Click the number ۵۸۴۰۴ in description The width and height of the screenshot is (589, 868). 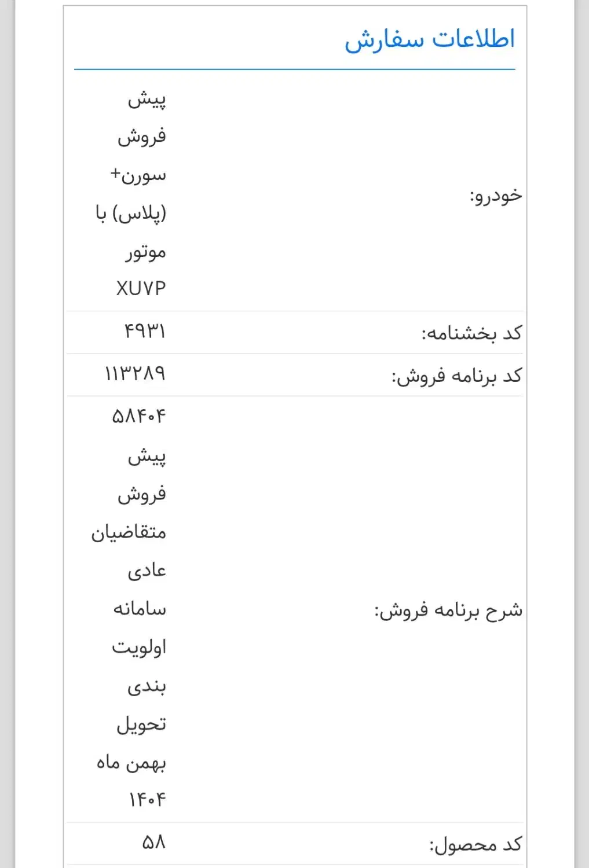click(139, 416)
